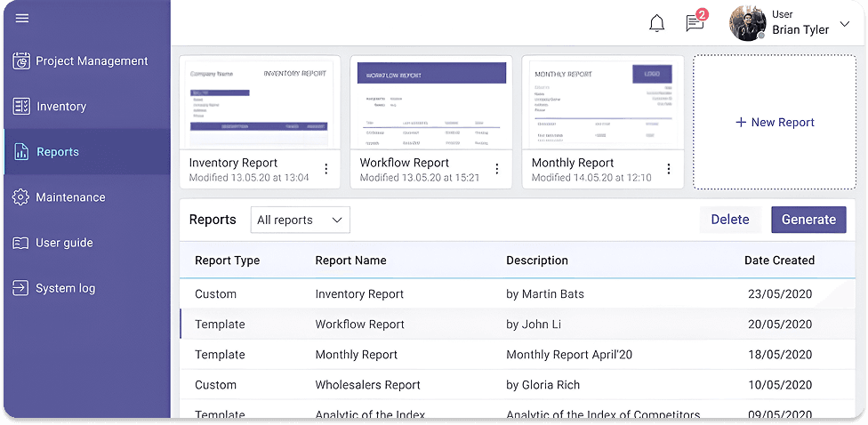
Task: Open Monthly Report card three-dot menu
Action: (x=668, y=169)
